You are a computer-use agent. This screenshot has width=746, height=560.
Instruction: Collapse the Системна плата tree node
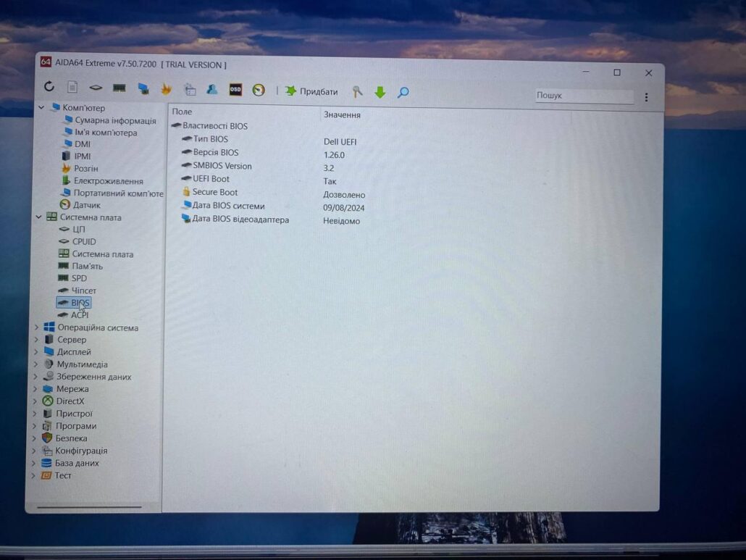pos(38,217)
